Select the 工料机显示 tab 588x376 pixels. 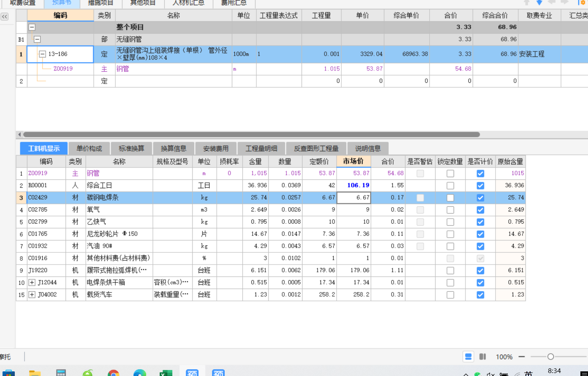point(44,149)
